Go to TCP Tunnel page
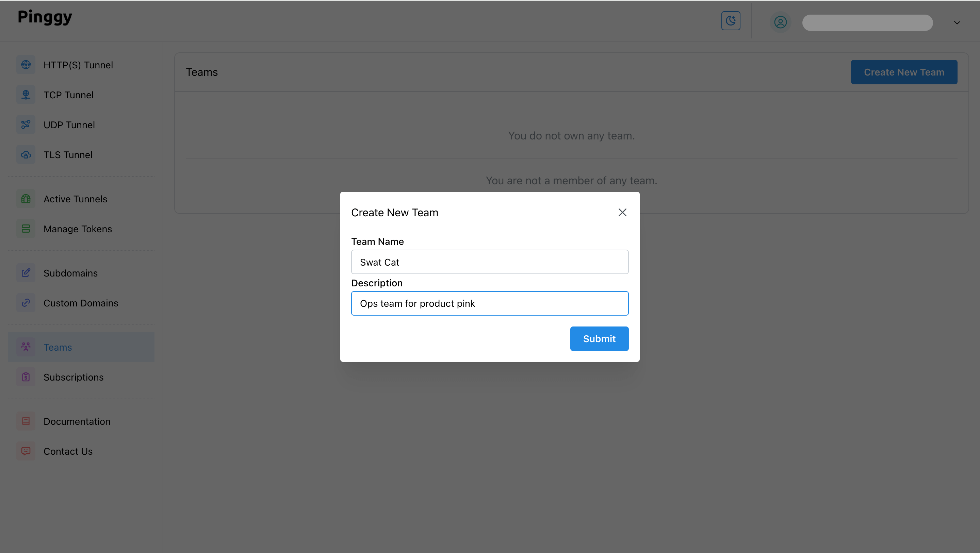This screenshot has height=553, width=980. (81, 95)
